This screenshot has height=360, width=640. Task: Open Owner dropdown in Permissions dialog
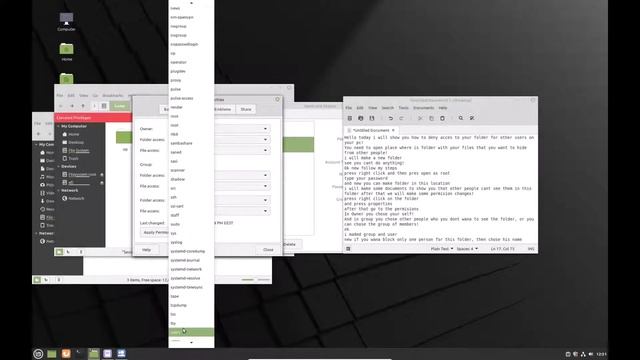[x=242, y=129]
